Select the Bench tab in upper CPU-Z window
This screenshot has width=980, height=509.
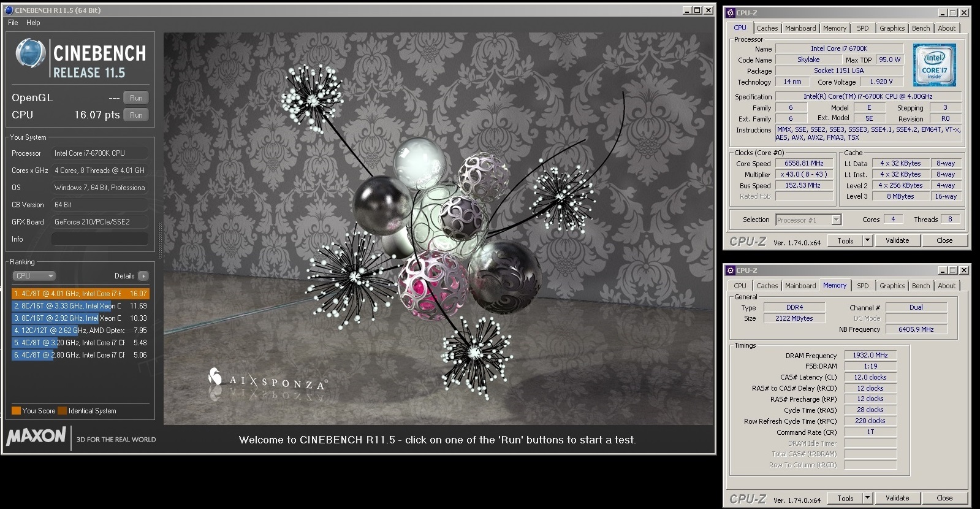[x=921, y=28]
